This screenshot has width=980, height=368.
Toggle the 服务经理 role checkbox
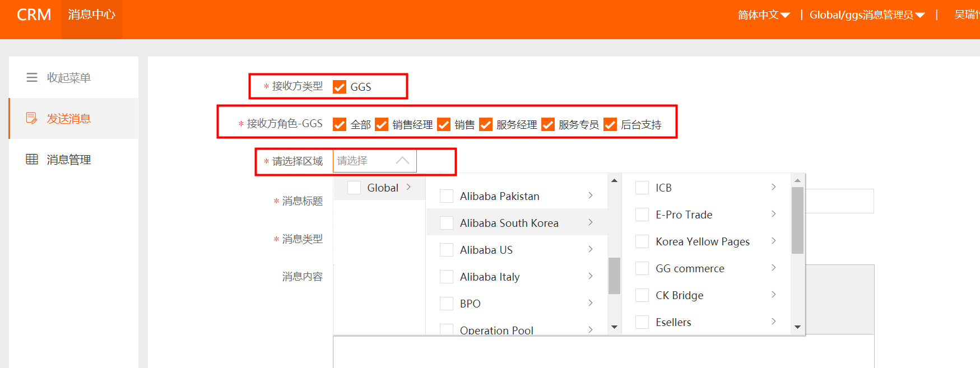click(x=486, y=124)
